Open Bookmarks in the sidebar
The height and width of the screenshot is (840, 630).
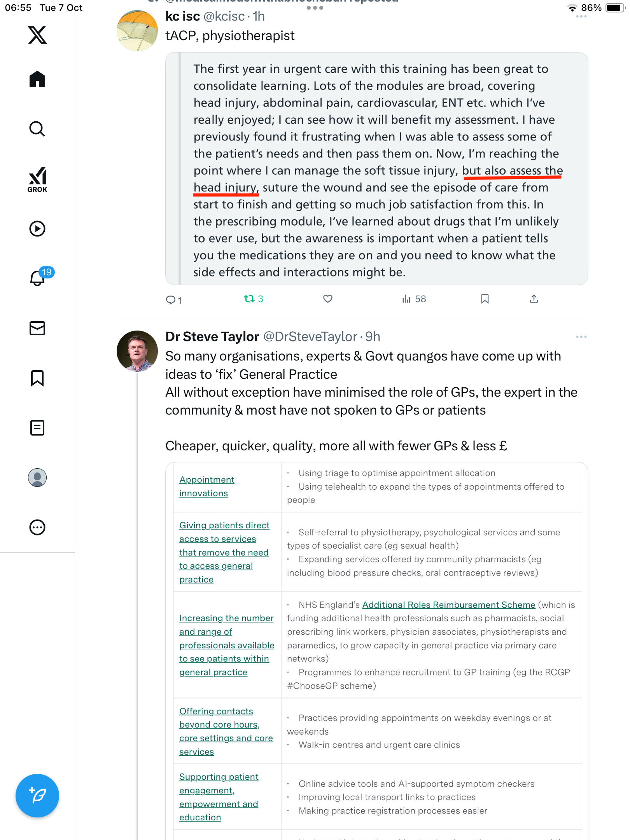(37, 378)
